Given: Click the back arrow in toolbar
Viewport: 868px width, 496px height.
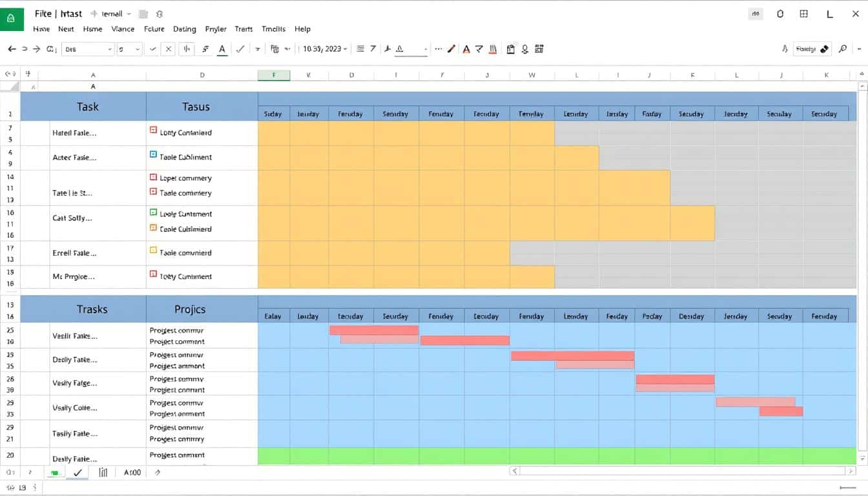Looking at the screenshot, I should (x=12, y=48).
